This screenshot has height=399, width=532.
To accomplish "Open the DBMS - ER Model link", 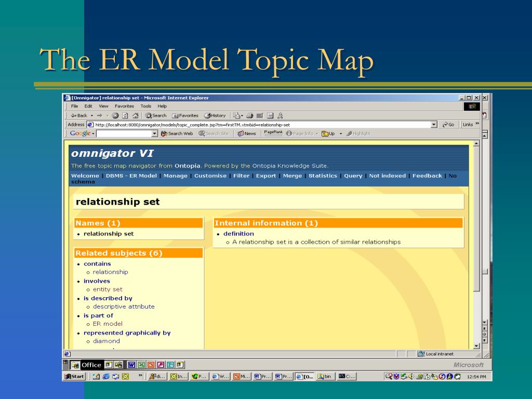I will (131, 176).
